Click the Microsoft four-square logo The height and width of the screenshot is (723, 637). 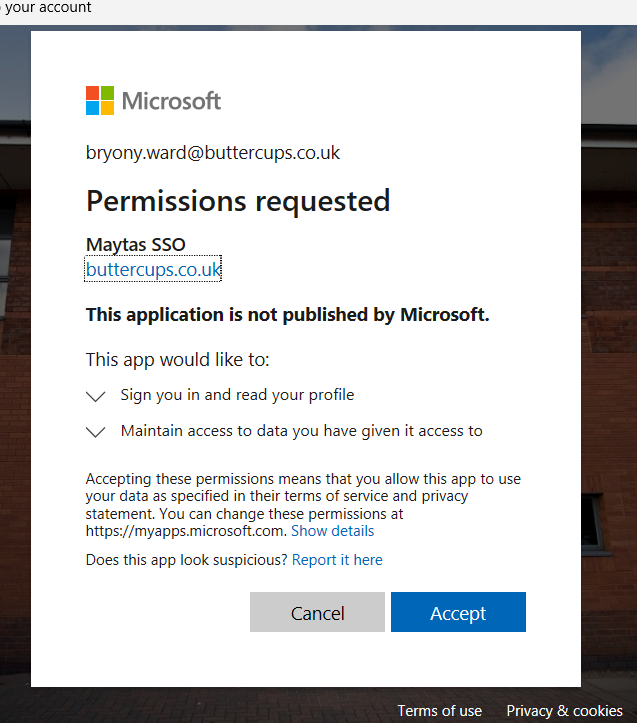point(100,101)
